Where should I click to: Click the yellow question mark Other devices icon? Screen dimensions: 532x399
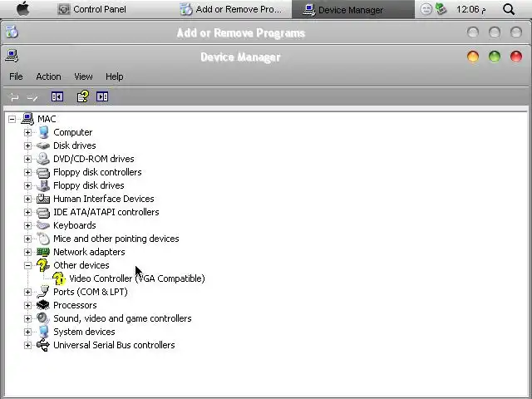pyautogui.click(x=43, y=265)
